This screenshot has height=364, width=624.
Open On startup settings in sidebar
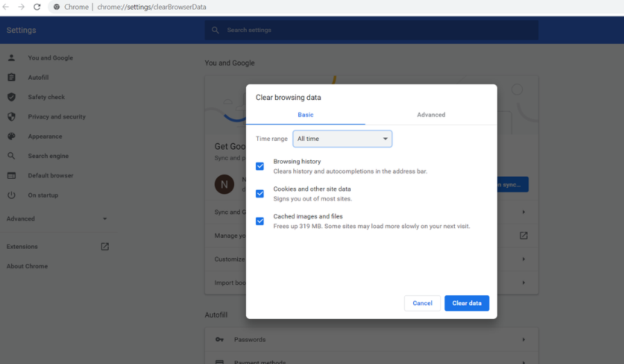43,195
